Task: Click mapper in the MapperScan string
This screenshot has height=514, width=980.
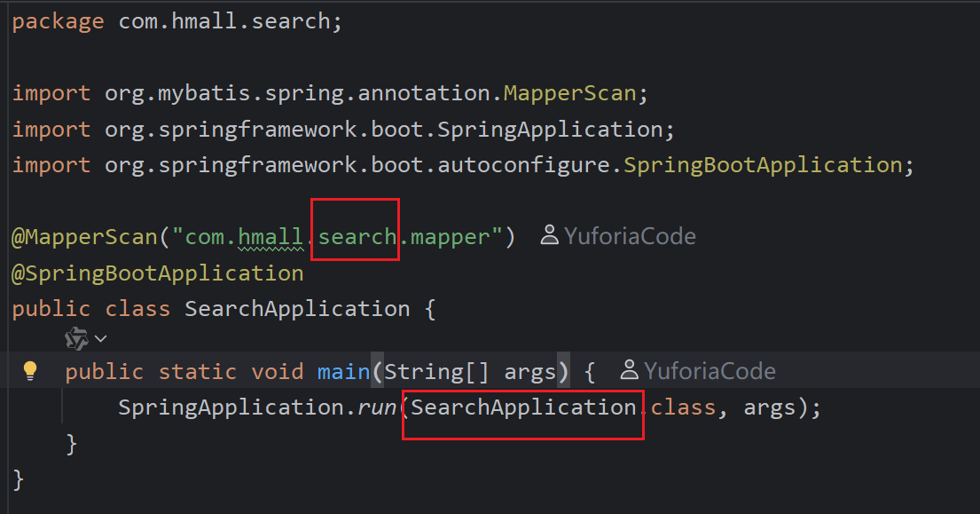Action: 450,237
